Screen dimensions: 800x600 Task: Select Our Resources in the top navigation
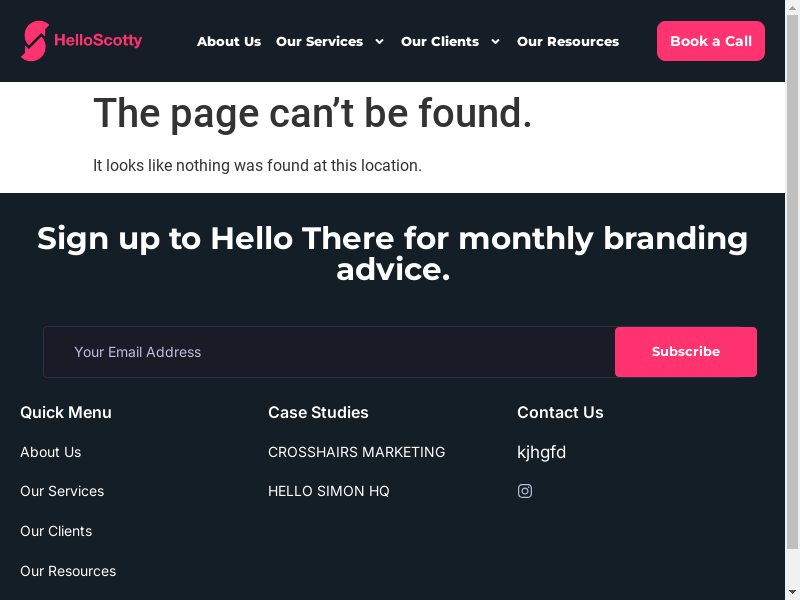(x=568, y=42)
